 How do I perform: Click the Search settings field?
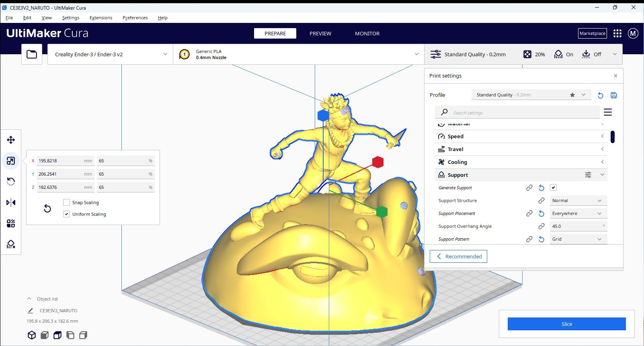click(517, 113)
